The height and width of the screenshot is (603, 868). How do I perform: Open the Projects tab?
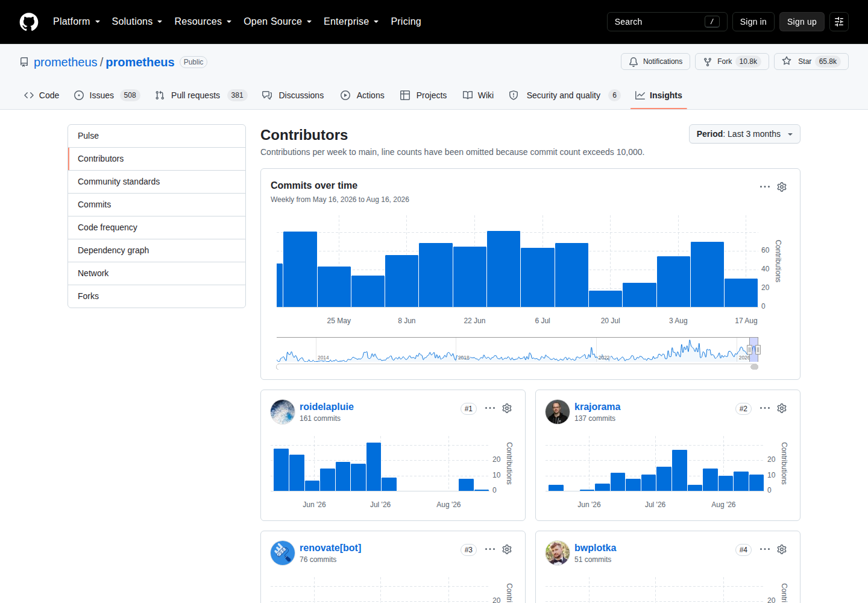tap(423, 95)
